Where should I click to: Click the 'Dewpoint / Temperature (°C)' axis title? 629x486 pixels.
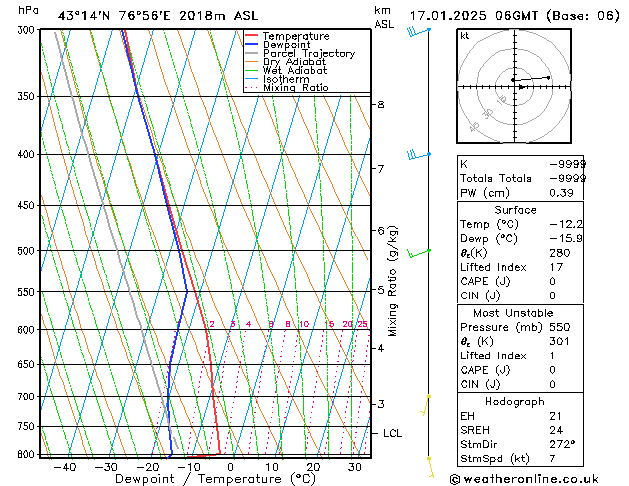click(215, 479)
